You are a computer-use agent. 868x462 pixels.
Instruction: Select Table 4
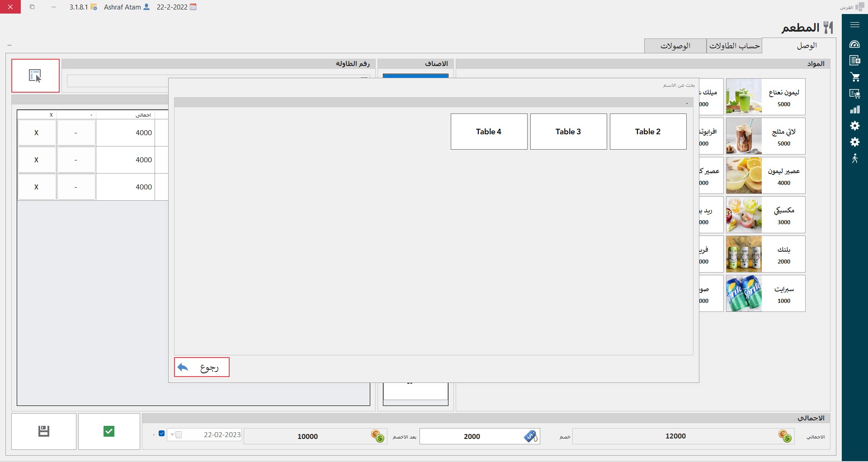[488, 132]
